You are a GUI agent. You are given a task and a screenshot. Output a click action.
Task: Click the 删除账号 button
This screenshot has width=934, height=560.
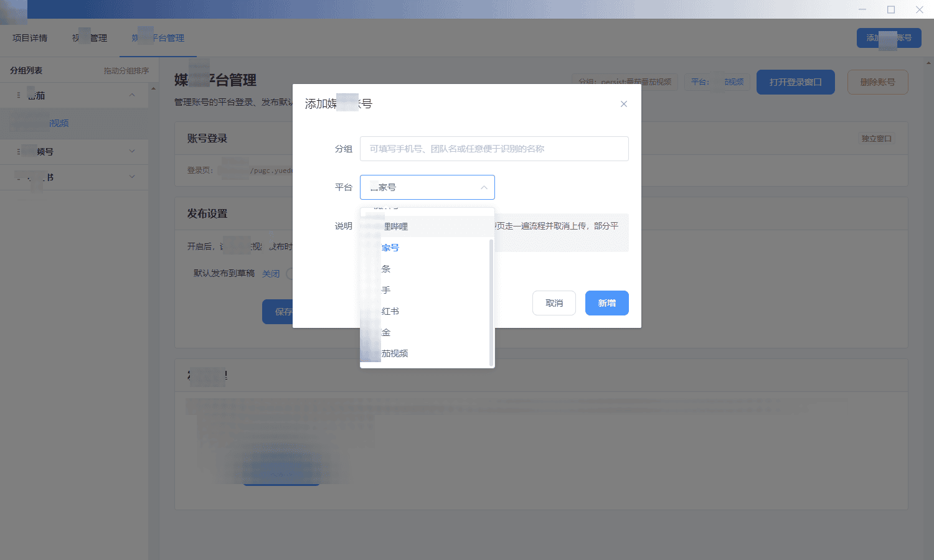click(878, 82)
